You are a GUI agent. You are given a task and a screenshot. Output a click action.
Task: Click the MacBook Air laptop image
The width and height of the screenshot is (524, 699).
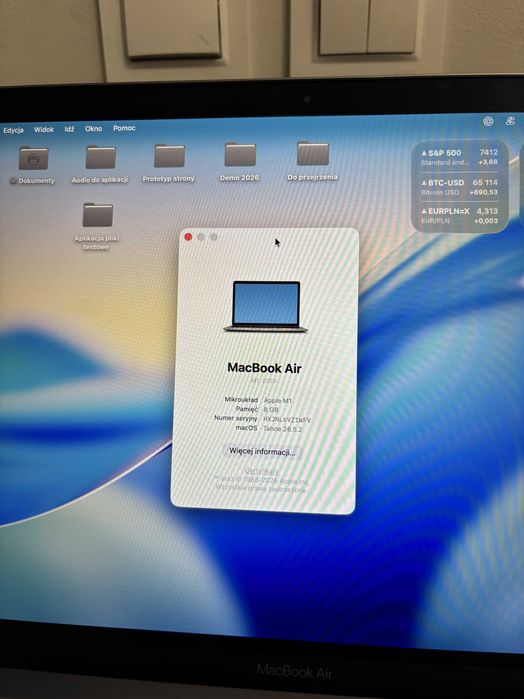tap(266, 307)
